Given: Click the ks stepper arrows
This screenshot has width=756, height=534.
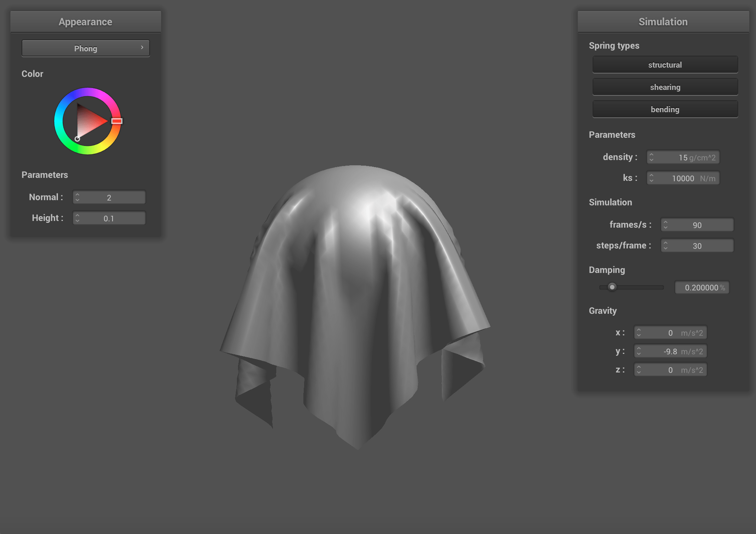Looking at the screenshot, I should click(651, 178).
